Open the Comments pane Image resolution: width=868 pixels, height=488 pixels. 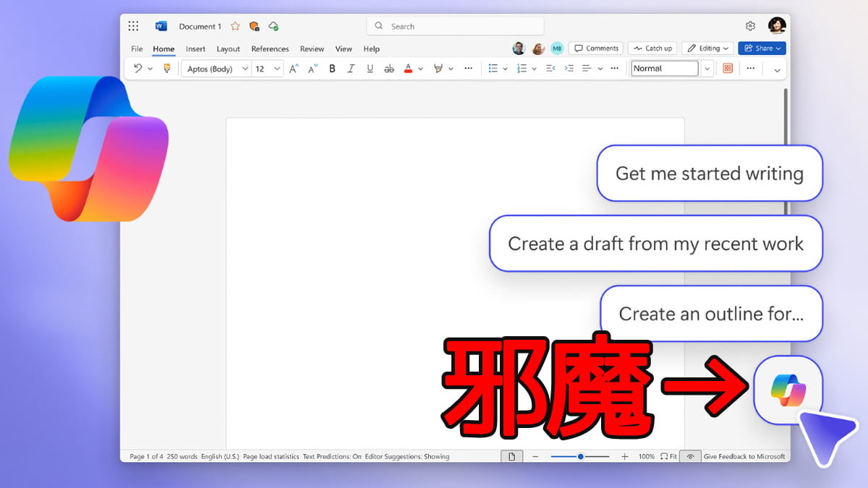(596, 48)
